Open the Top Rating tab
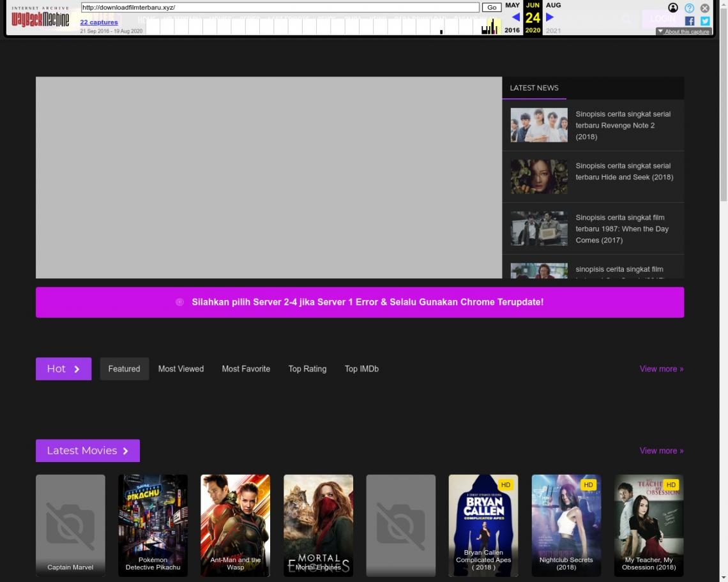Image resolution: width=728 pixels, height=582 pixels. [307, 369]
